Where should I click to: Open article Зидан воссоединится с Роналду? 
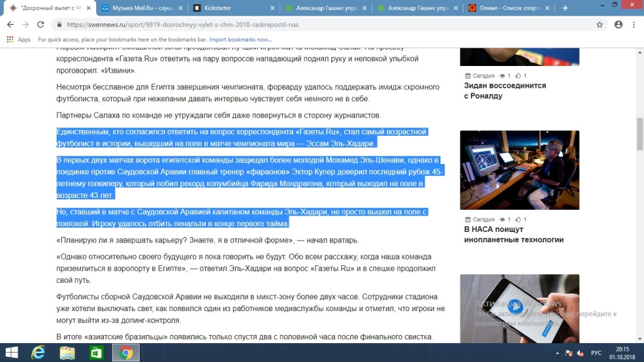pos(505,90)
